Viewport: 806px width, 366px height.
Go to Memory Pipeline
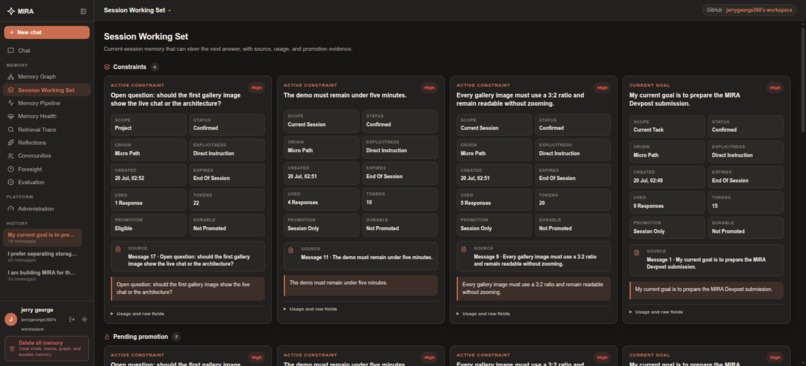pyautogui.click(x=47, y=103)
